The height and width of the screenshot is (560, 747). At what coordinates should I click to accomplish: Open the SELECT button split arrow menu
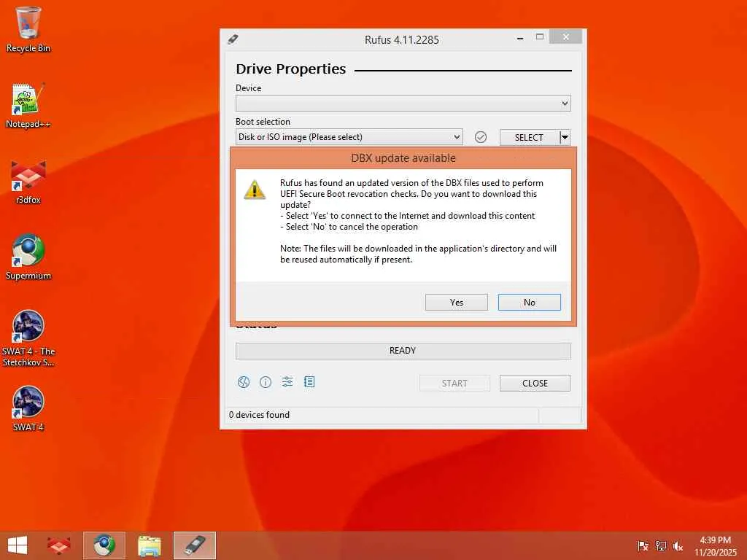565,138
